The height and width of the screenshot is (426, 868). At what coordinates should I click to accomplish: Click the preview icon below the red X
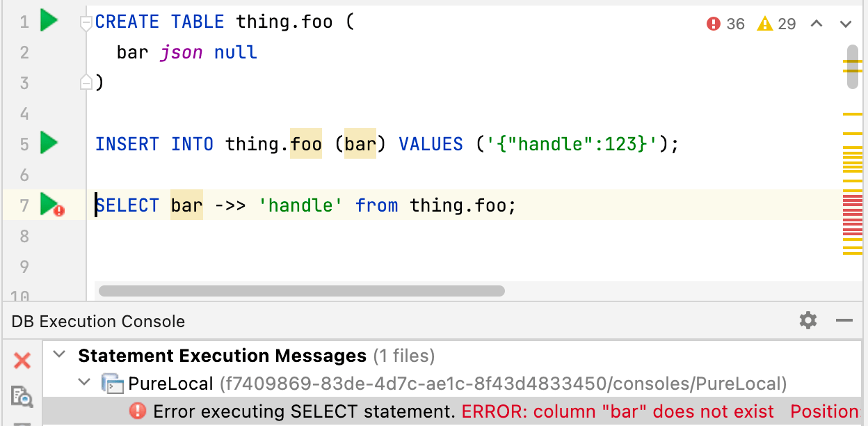click(x=22, y=397)
